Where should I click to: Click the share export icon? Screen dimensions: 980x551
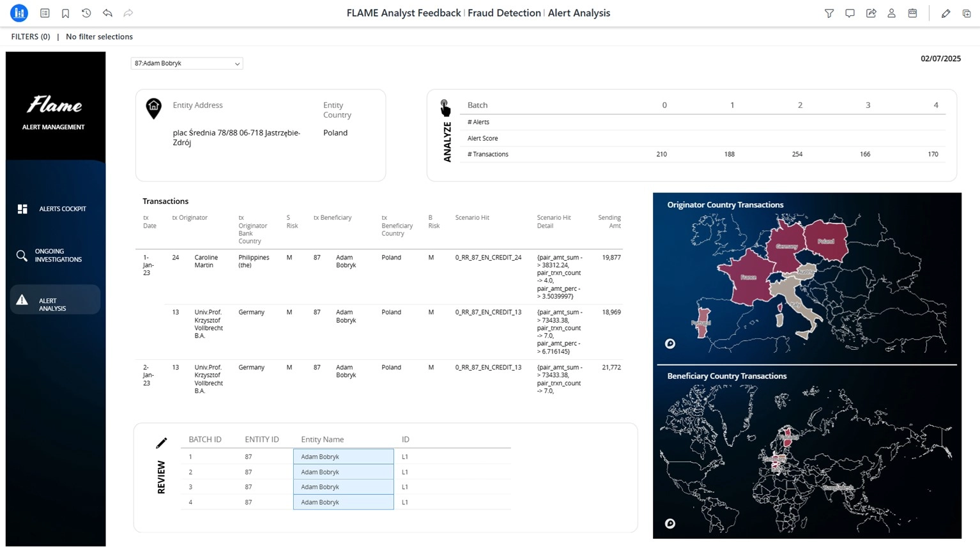(871, 13)
